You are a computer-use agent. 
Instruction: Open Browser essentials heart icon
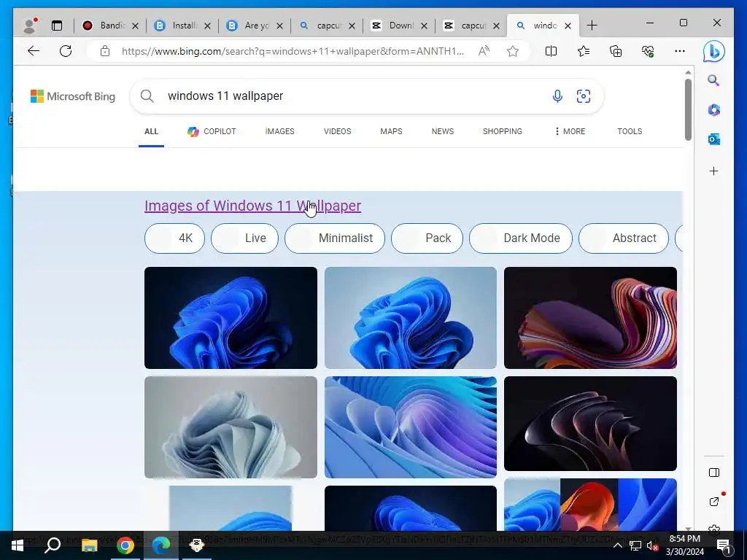click(648, 51)
